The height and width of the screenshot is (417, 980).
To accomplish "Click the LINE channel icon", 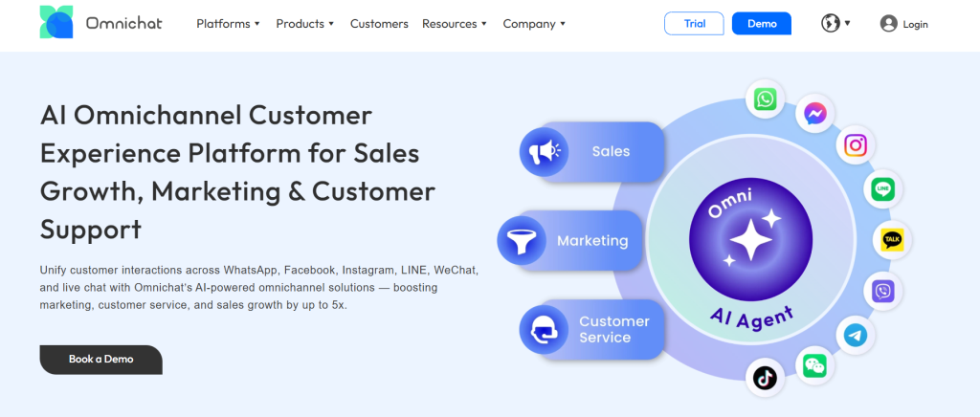I will coord(882,189).
